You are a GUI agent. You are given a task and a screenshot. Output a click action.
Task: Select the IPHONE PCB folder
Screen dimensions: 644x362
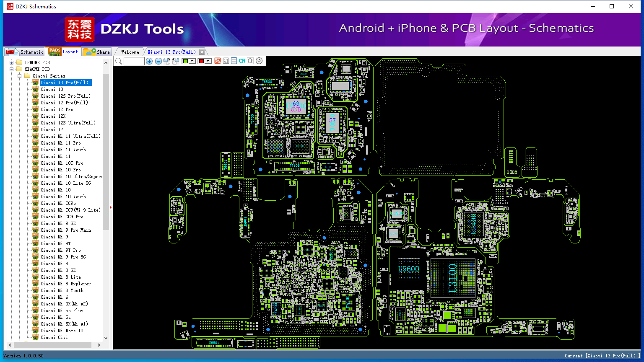[37, 62]
